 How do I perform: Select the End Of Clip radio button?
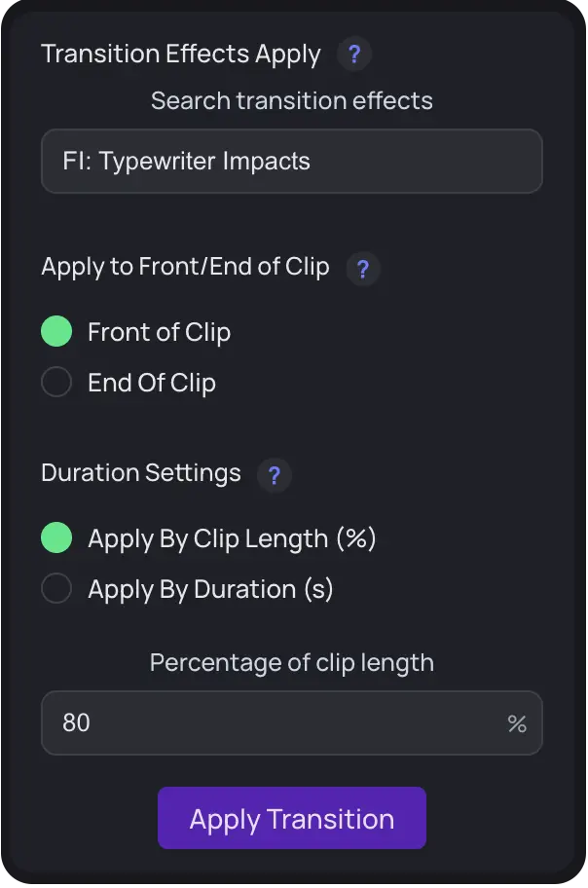pyautogui.click(x=56, y=382)
